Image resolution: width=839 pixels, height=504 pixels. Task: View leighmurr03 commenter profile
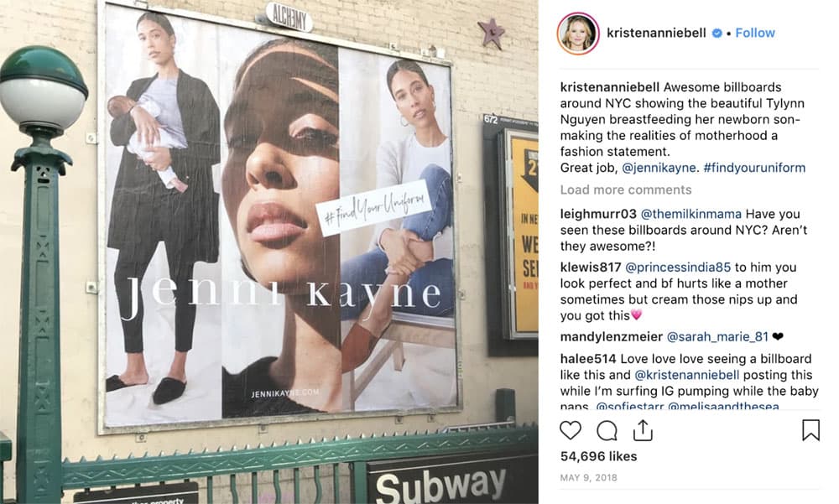tap(598, 214)
